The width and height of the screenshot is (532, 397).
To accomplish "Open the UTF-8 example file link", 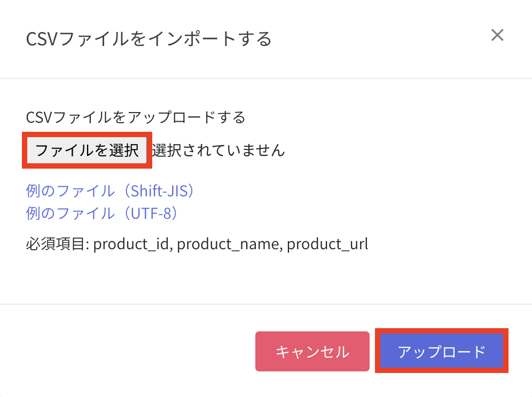I will click(x=102, y=213).
